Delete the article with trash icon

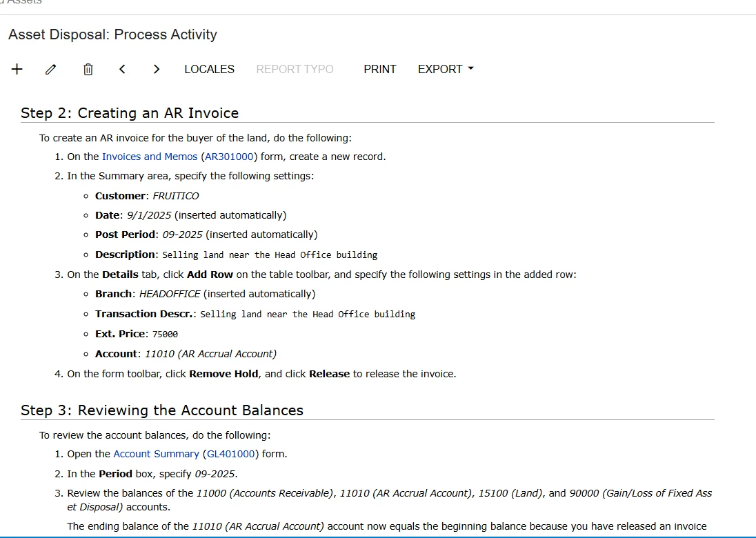pyautogui.click(x=88, y=70)
